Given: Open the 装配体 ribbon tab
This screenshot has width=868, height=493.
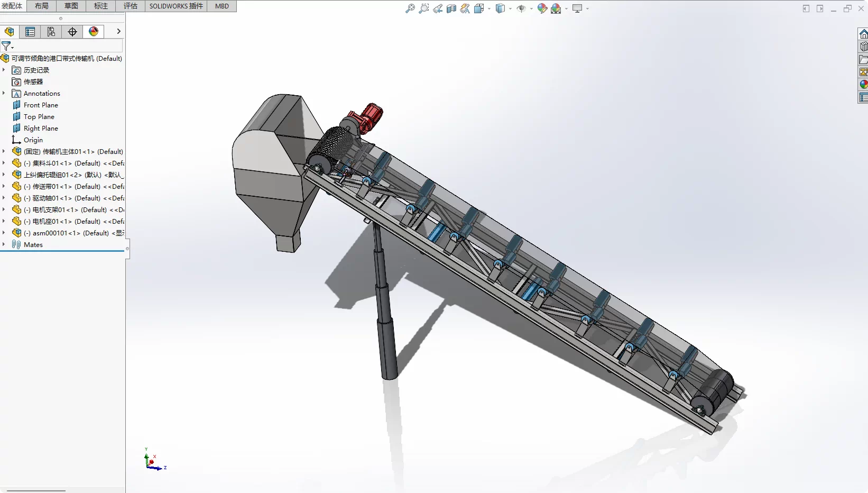Looking at the screenshot, I should point(12,6).
